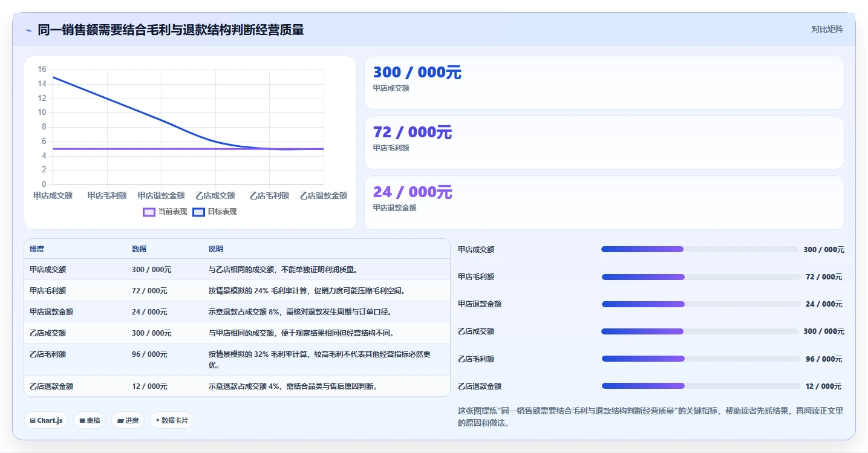This screenshot has height=453, width=868.
Task: Select the 72 / 000元 data card value
Action: pos(413,132)
